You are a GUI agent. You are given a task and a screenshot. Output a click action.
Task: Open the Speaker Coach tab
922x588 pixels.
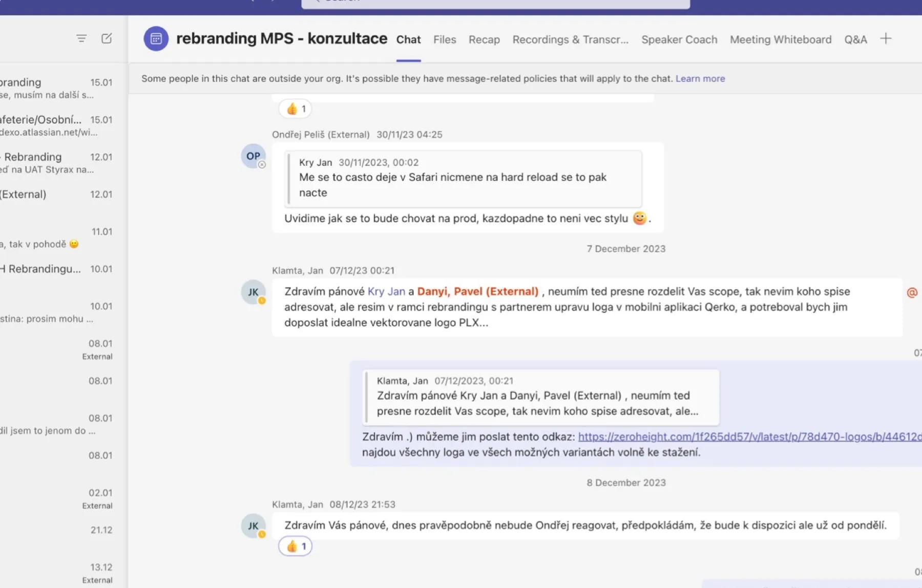point(679,39)
